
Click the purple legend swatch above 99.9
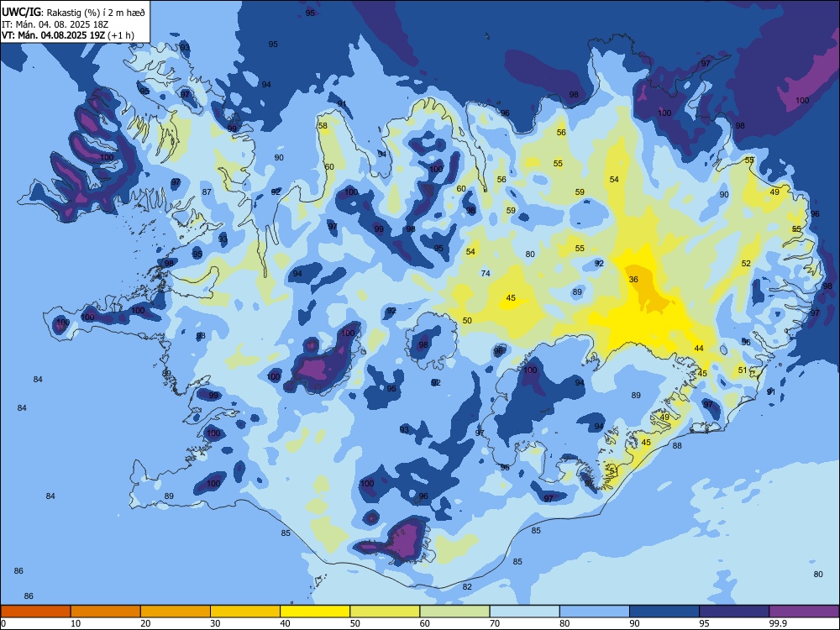click(x=804, y=612)
